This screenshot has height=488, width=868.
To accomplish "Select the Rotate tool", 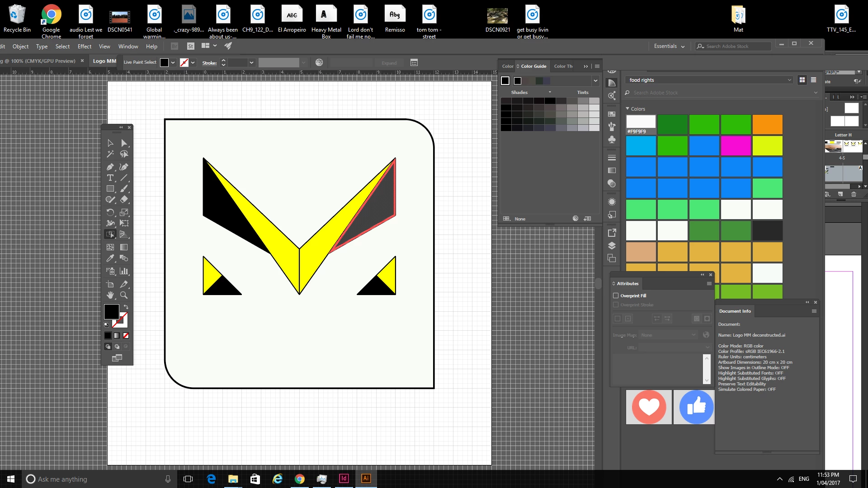I will pos(110,212).
